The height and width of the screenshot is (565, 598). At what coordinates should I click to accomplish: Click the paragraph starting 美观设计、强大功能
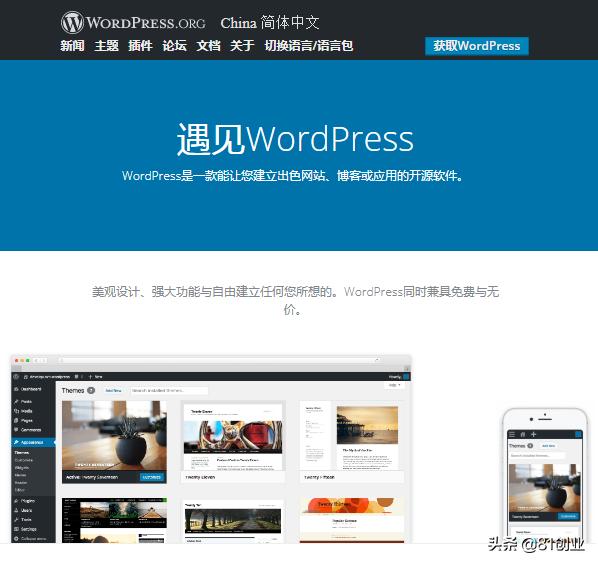pyautogui.click(x=295, y=300)
